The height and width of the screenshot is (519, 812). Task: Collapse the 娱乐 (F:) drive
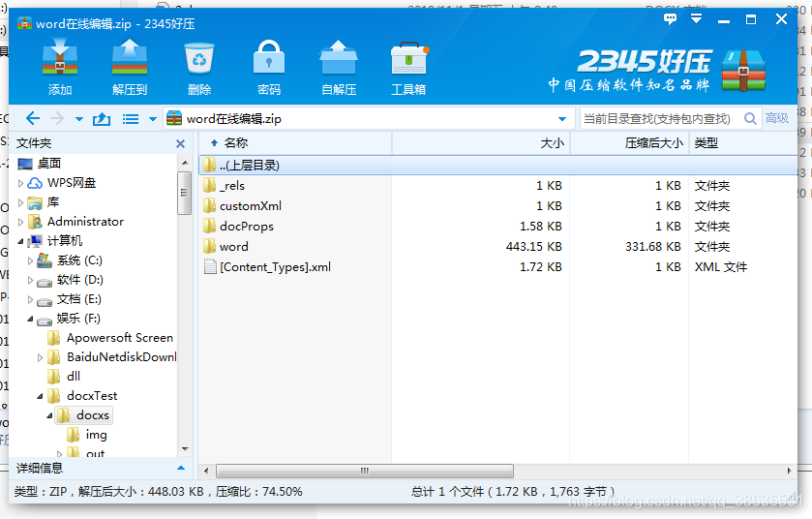[x=31, y=320]
